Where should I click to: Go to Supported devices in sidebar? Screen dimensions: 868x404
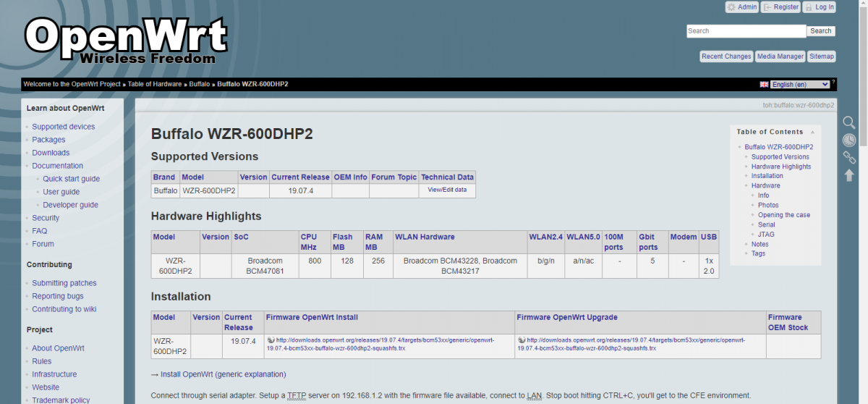(64, 127)
